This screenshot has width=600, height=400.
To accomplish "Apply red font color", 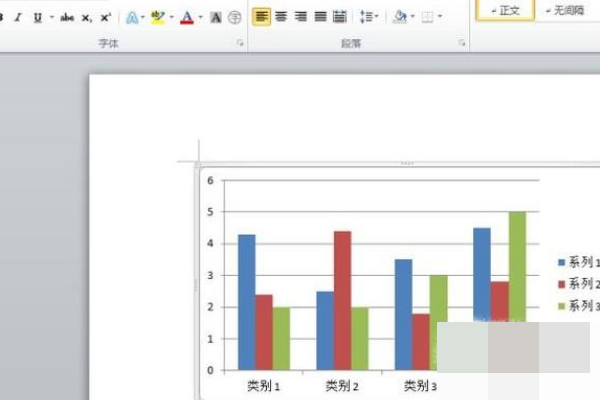I will click(187, 18).
